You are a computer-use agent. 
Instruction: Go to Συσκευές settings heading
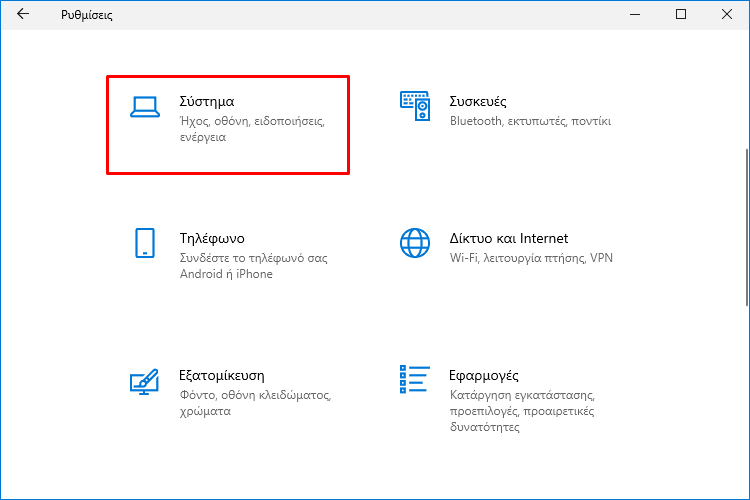point(477,101)
